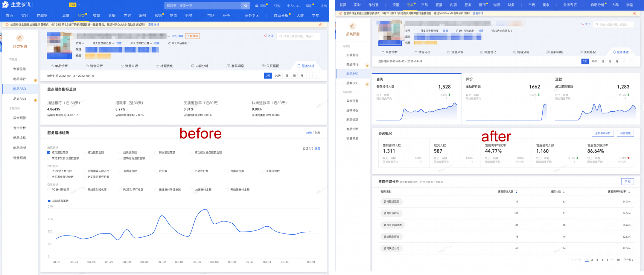Toggle sort on 成交人数 column
This screenshot has width=644, height=275.
[x=564, y=192]
